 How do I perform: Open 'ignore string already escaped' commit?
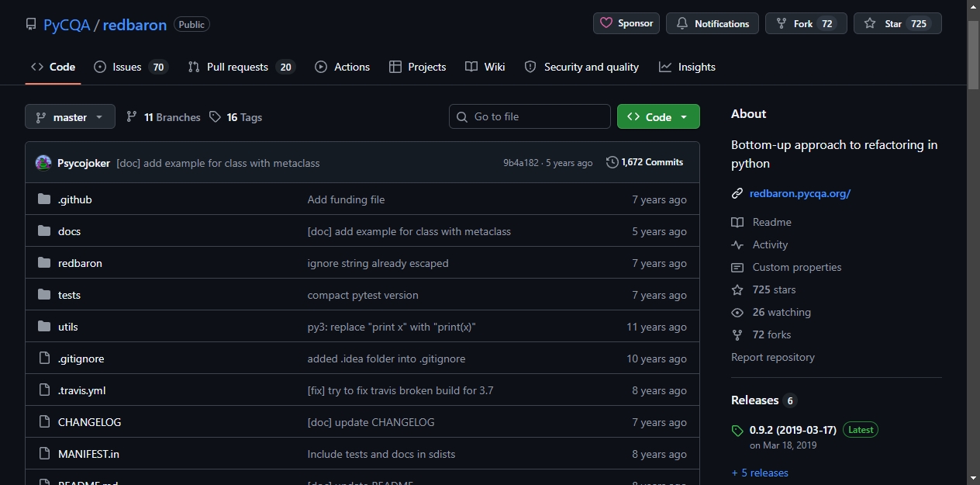tap(378, 263)
